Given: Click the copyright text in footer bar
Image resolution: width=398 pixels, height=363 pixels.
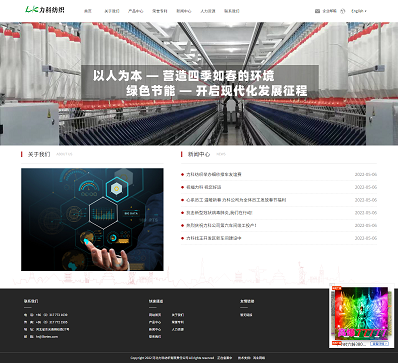Looking at the screenshot, I should pos(172,358).
